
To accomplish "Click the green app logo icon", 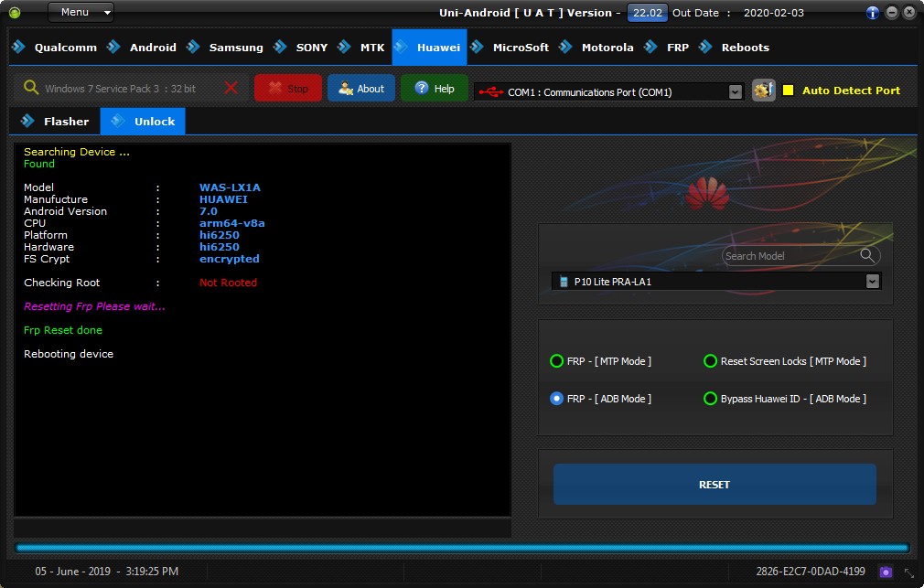I will coord(15,13).
